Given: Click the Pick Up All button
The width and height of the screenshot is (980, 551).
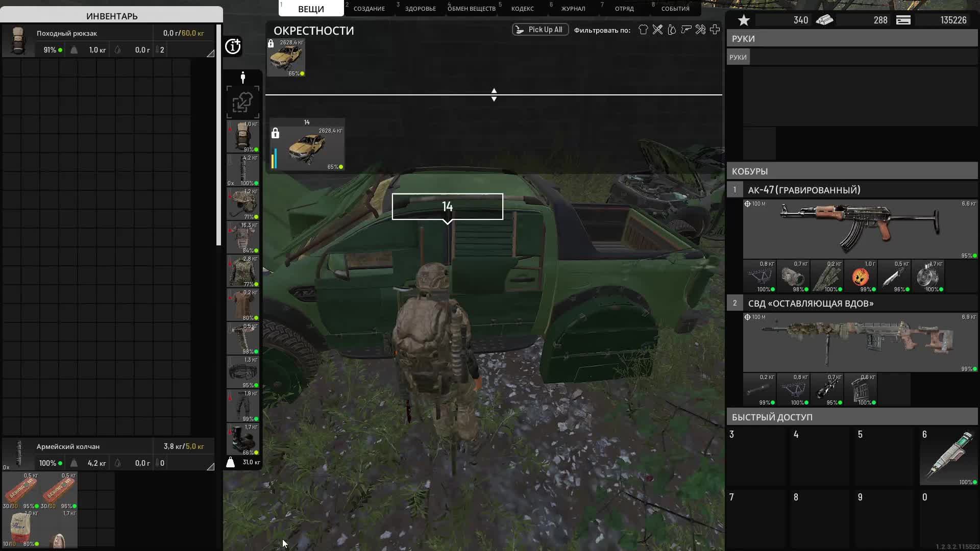Looking at the screenshot, I should tap(540, 30).
